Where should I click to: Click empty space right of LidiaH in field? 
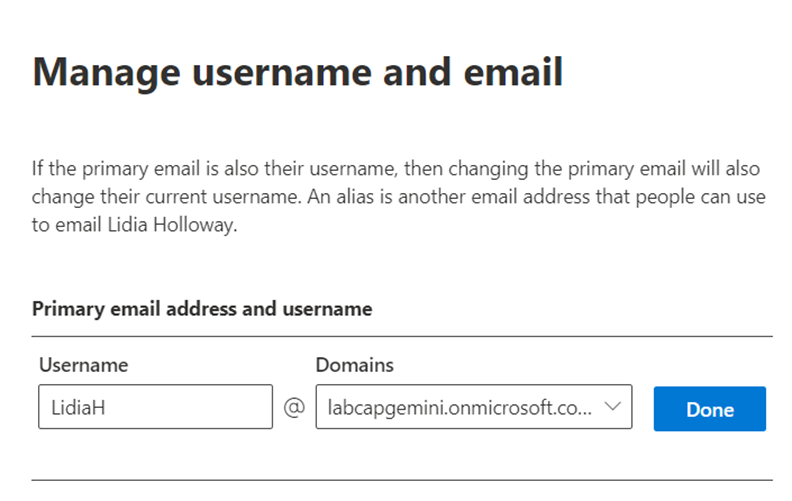(x=189, y=407)
